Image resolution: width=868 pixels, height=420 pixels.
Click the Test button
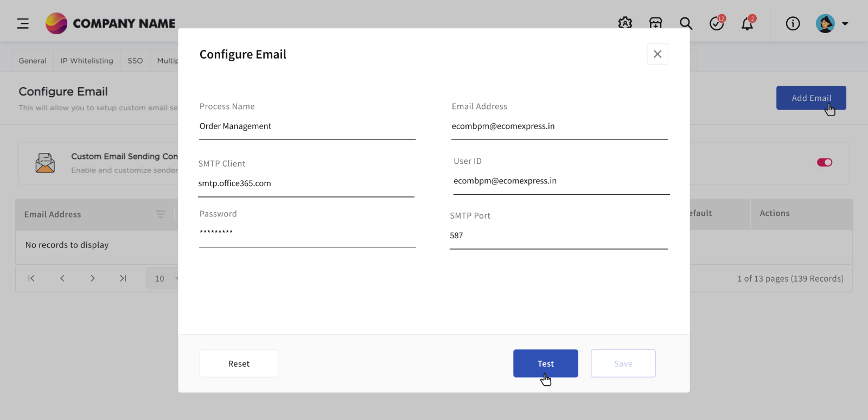[x=546, y=364]
